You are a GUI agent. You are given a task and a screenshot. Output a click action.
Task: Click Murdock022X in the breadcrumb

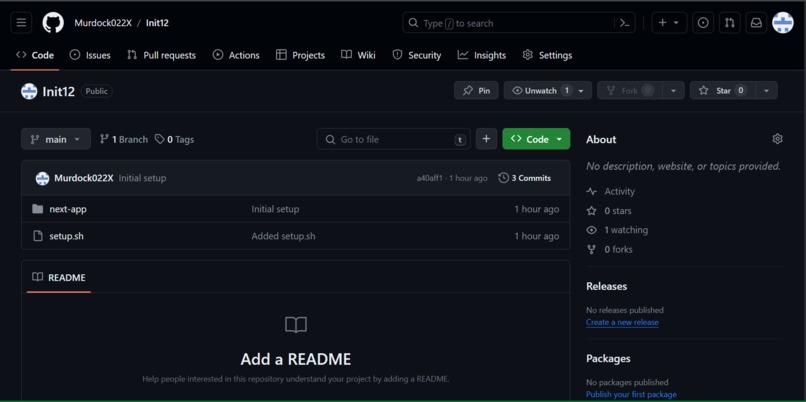(103, 23)
